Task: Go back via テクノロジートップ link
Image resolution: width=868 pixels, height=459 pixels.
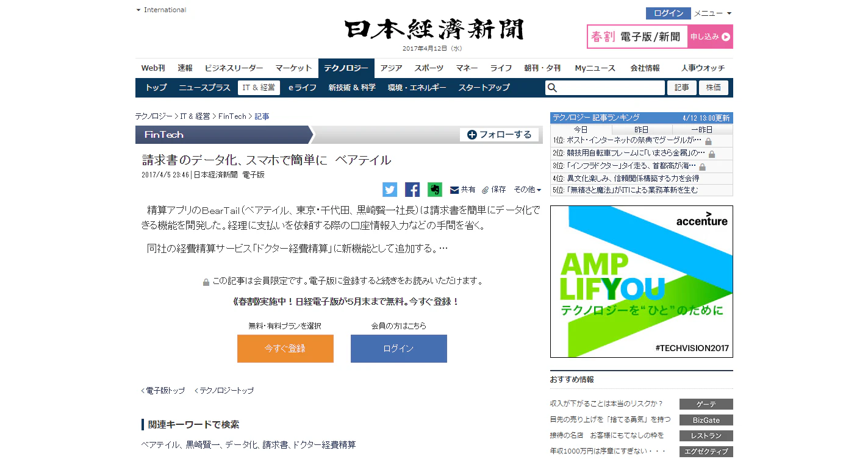Action: coord(224,391)
